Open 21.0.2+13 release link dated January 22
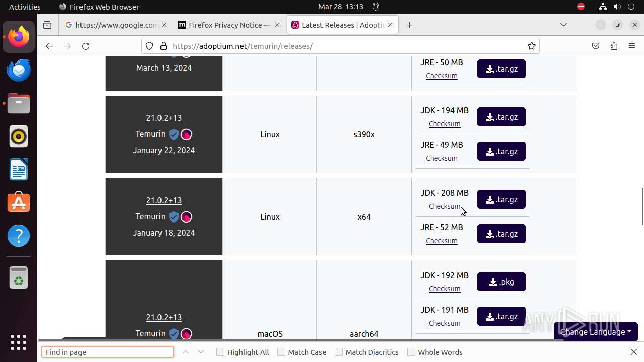Image resolution: width=644 pixels, height=362 pixels. tap(164, 118)
